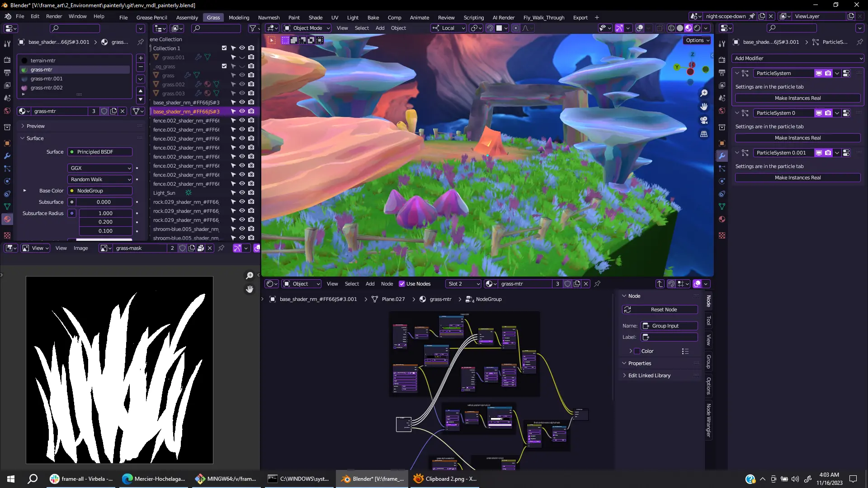Open Modifier properties wrench tab on right
The height and width of the screenshot is (488, 868).
click(722, 156)
